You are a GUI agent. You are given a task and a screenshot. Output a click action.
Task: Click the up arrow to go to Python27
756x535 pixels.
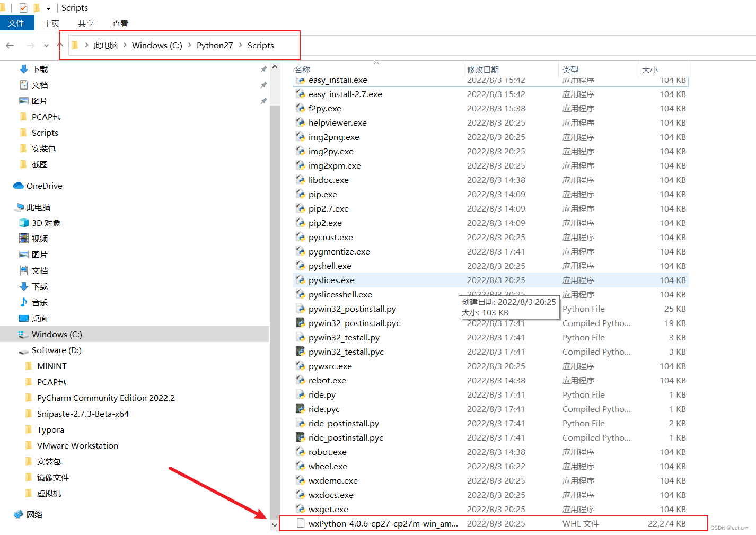(x=60, y=45)
